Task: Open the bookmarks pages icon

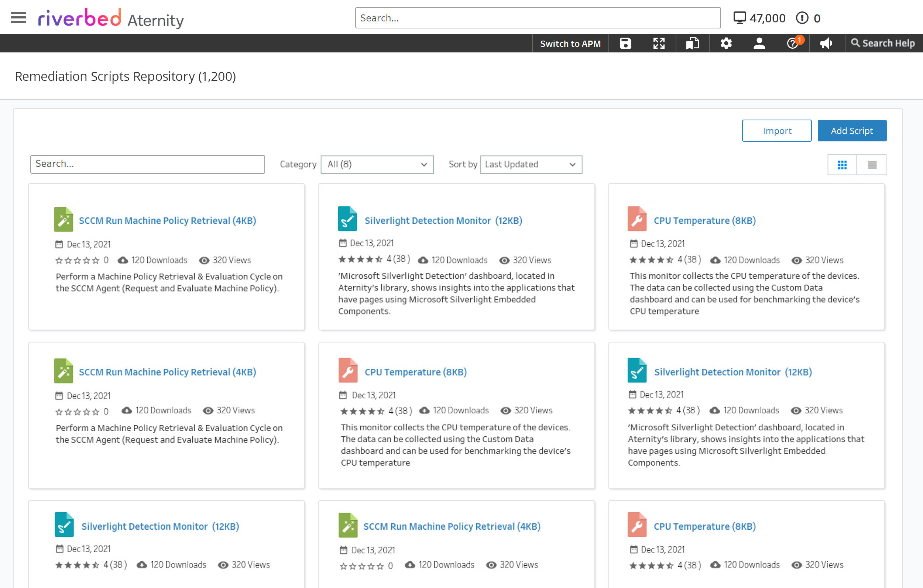Action: coord(692,43)
